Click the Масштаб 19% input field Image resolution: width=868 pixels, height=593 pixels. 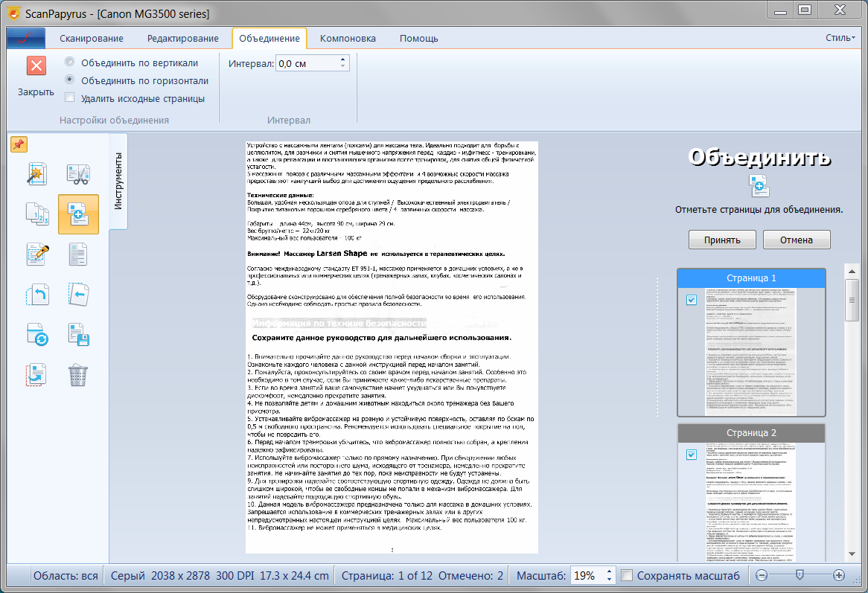[x=587, y=575]
